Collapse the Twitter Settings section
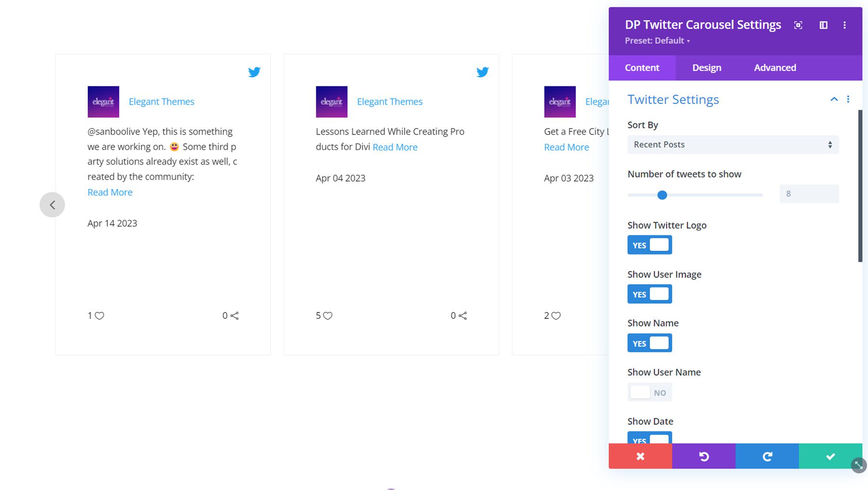 click(x=834, y=99)
